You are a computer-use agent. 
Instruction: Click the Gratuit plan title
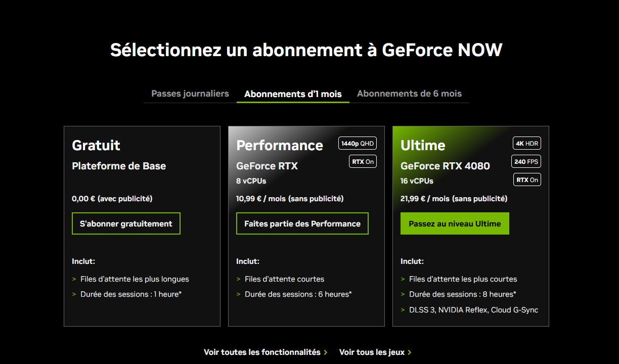[x=96, y=146]
